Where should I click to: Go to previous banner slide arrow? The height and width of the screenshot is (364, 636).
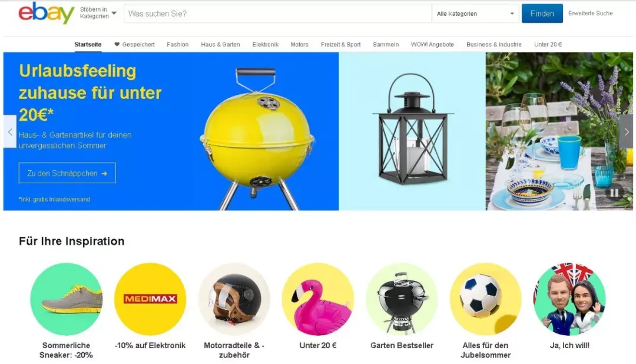10,131
